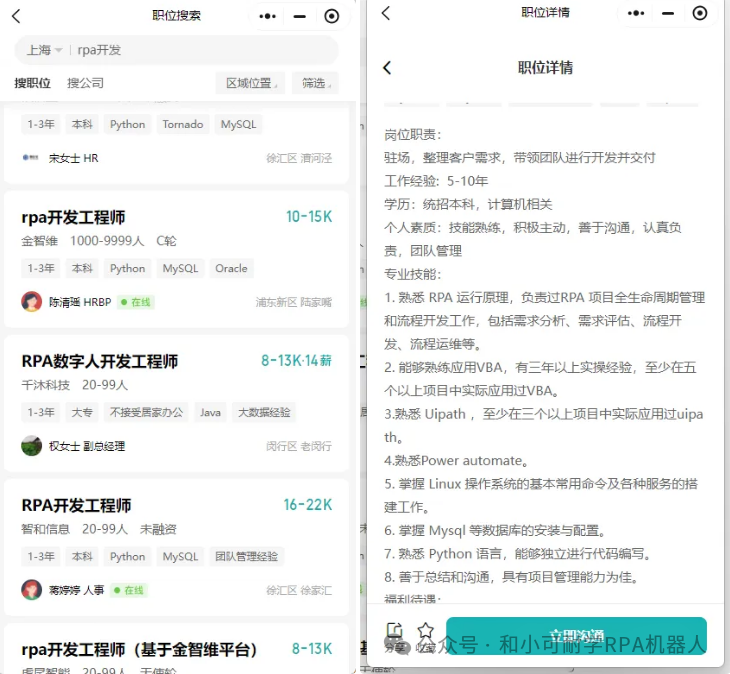
Task: Switch to the 搜公司 tab
Action: pyautogui.click(x=85, y=83)
